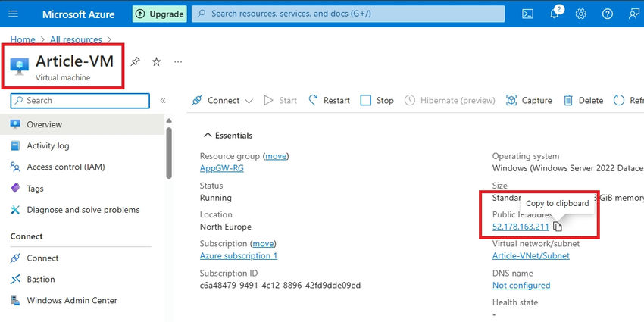This screenshot has width=644, height=322.
Task: Open Cloud Shell icon
Action: (x=528, y=14)
